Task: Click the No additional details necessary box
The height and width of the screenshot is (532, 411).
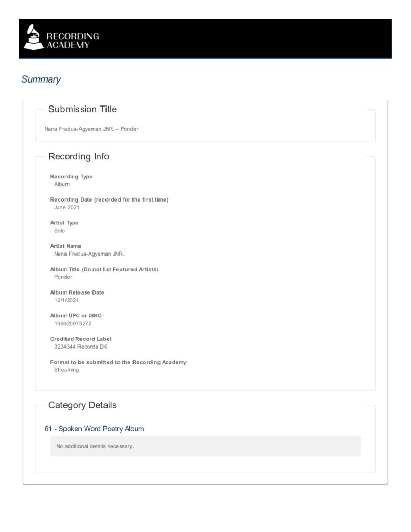Action: (x=205, y=446)
